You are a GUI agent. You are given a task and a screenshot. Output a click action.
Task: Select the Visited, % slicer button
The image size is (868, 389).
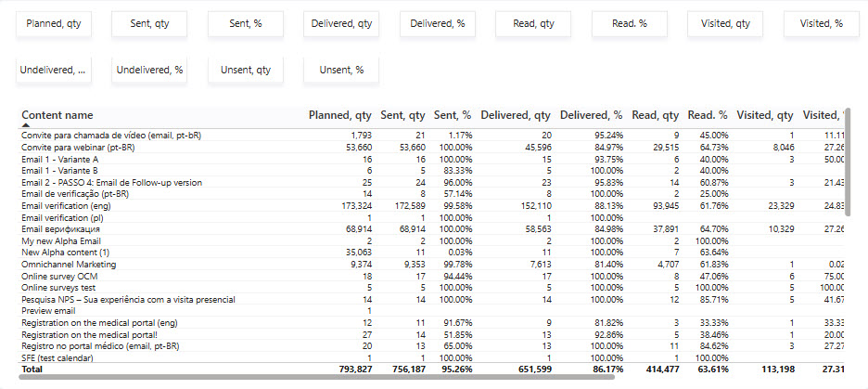click(x=822, y=24)
